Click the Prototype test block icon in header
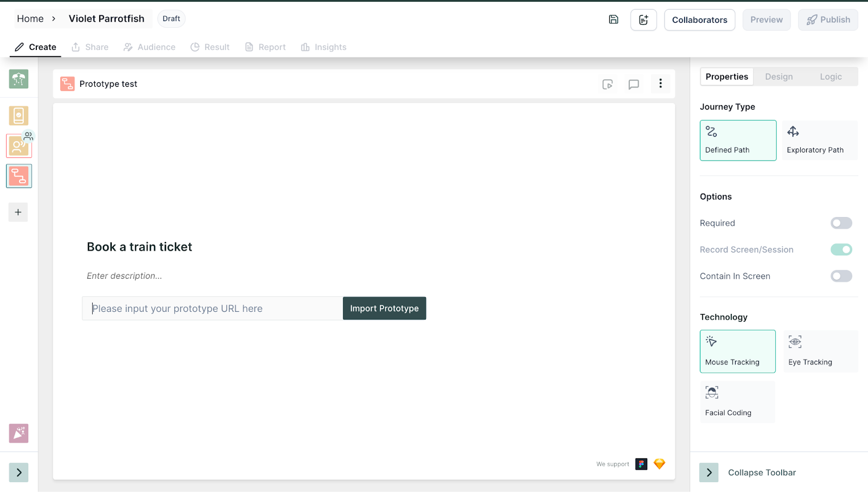Screen dimensions: 868x492 [x=67, y=84]
